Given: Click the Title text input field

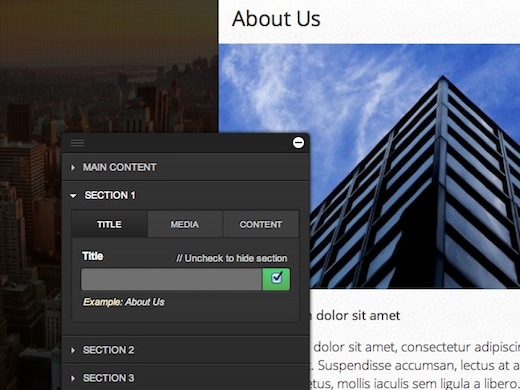Looking at the screenshot, I should 172,279.
